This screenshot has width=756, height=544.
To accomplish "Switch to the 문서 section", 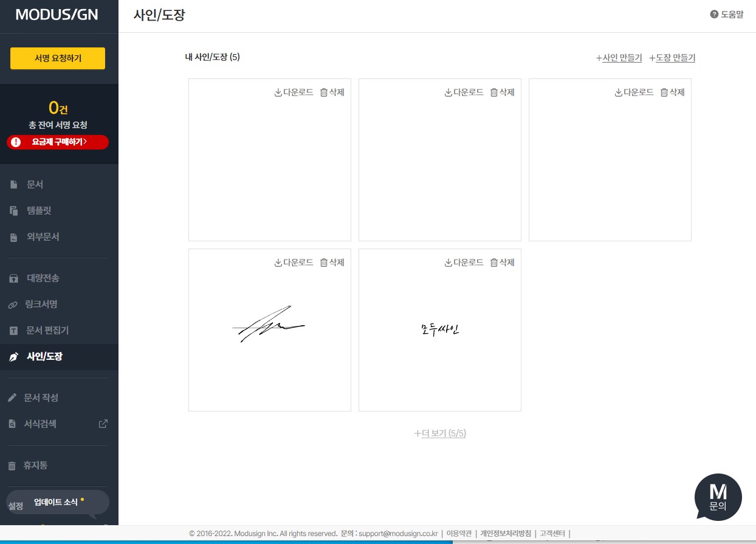I will coord(13,184).
